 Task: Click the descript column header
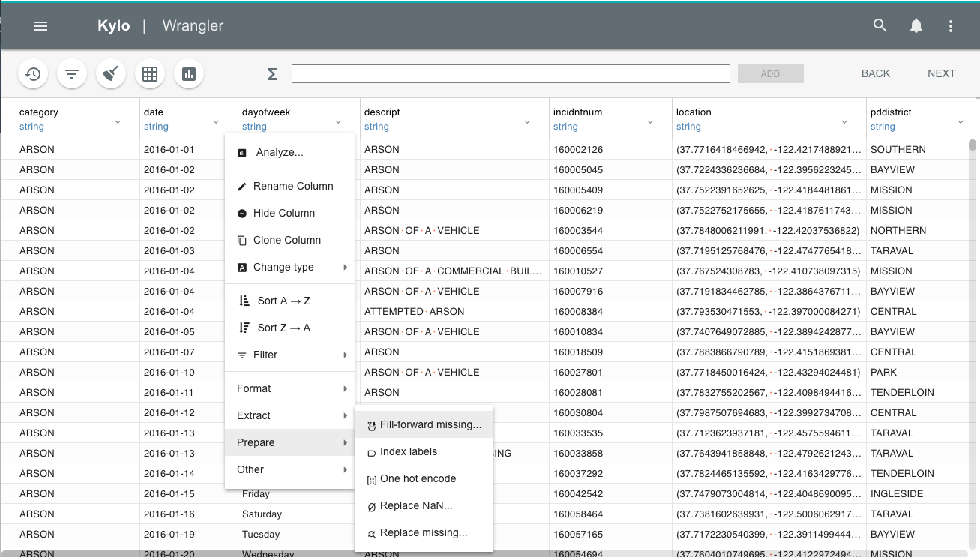(x=454, y=118)
